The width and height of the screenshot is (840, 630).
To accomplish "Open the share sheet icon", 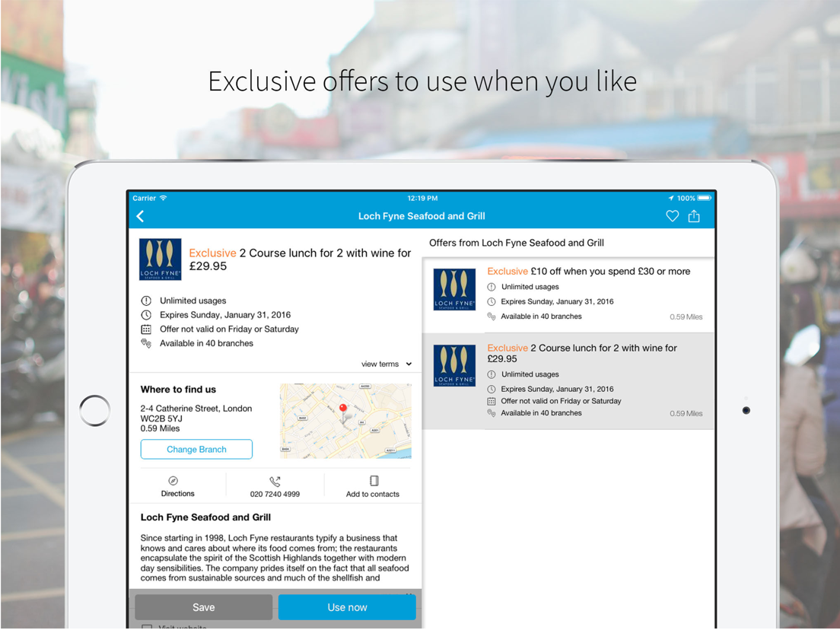I will (694, 216).
